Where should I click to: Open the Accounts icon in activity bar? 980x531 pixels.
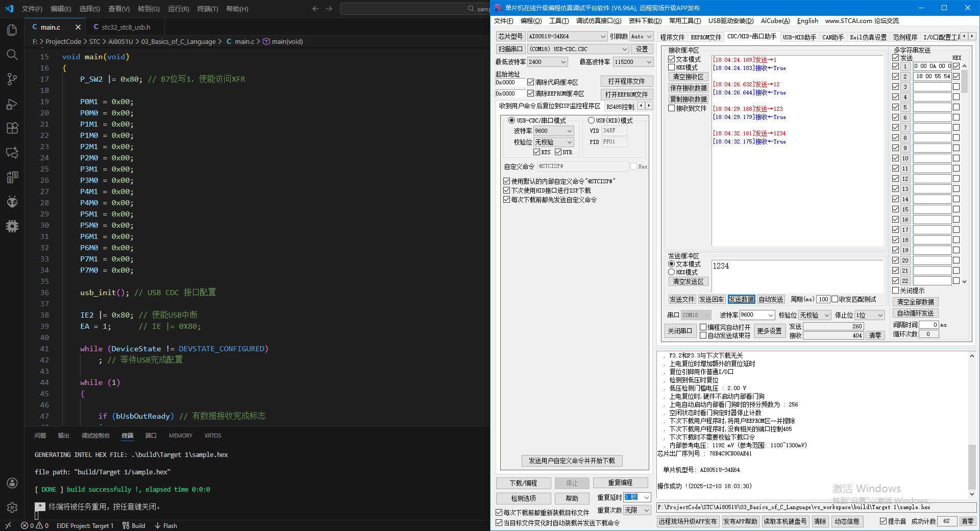(x=12, y=483)
